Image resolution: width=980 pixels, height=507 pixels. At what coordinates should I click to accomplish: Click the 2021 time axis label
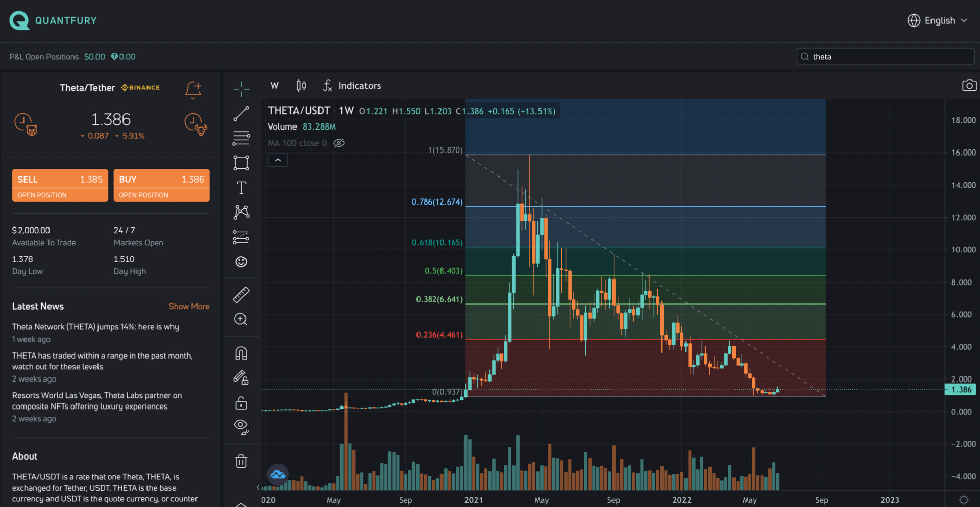click(x=473, y=500)
